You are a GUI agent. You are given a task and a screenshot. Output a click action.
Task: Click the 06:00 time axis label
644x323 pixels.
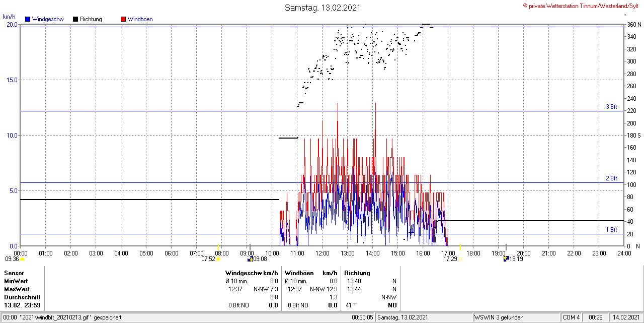pos(172,253)
